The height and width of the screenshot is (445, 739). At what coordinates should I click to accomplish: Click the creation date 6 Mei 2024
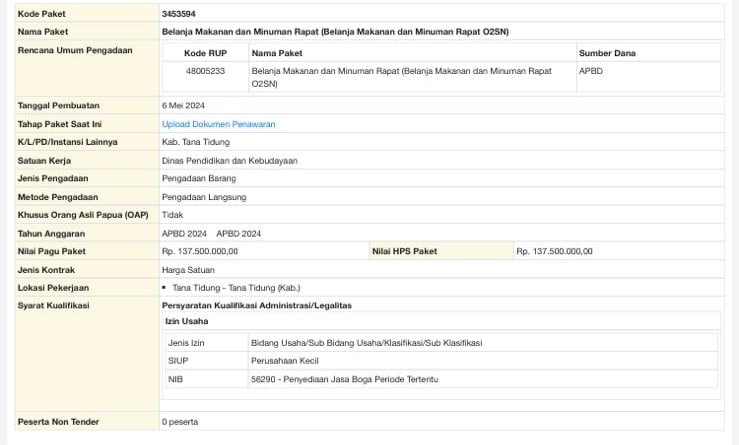pos(186,105)
